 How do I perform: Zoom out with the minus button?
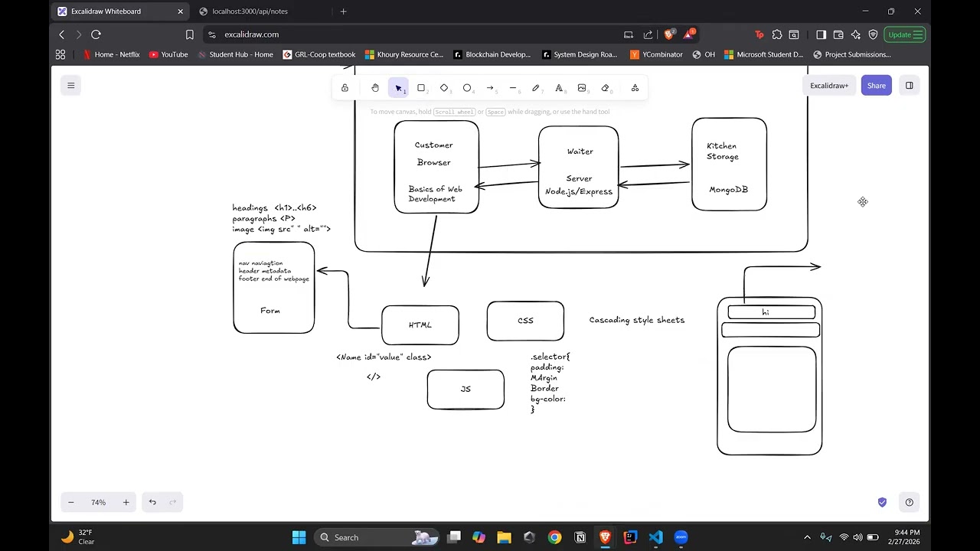tap(71, 502)
